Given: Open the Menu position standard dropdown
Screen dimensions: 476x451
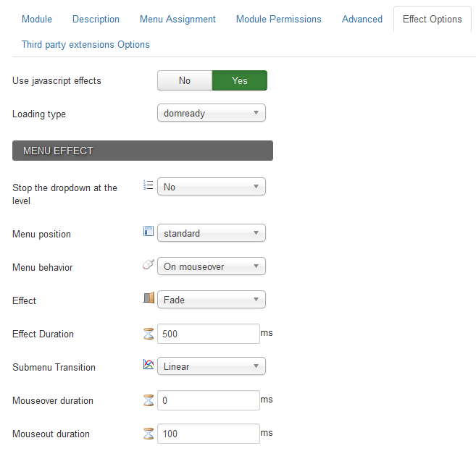Looking at the screenshot, I should [212, 233].
